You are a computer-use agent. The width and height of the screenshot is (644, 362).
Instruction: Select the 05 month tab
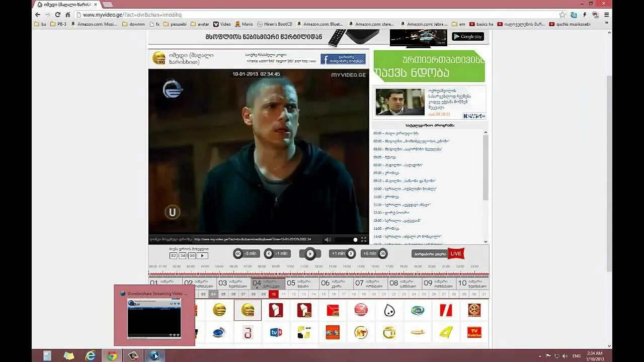(302, 283)
